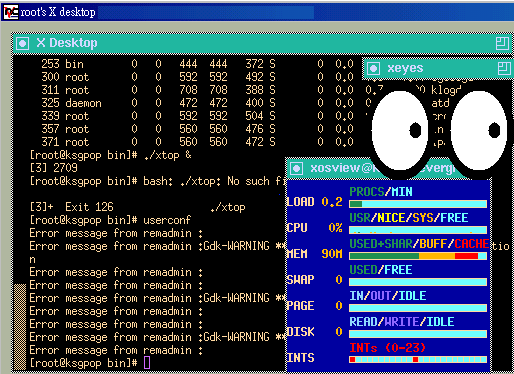Click the INTs (0-23) legend text
Screen dimensions: 514x374
coord(388,348)
